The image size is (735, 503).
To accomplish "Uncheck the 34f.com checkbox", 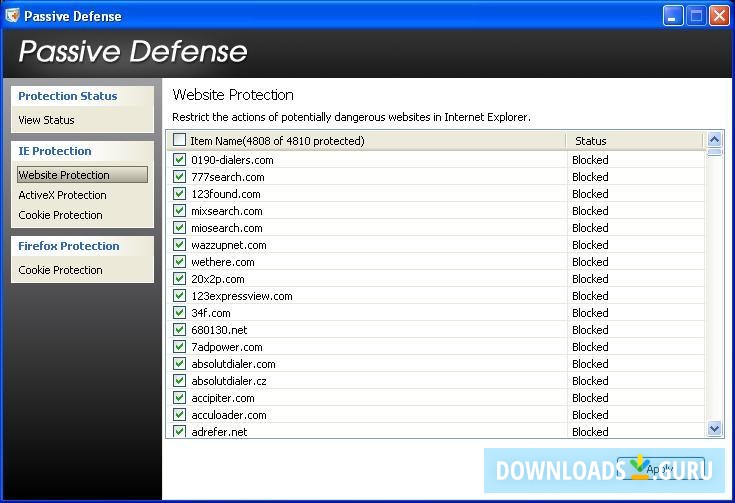I will click(x=179, y=312).
